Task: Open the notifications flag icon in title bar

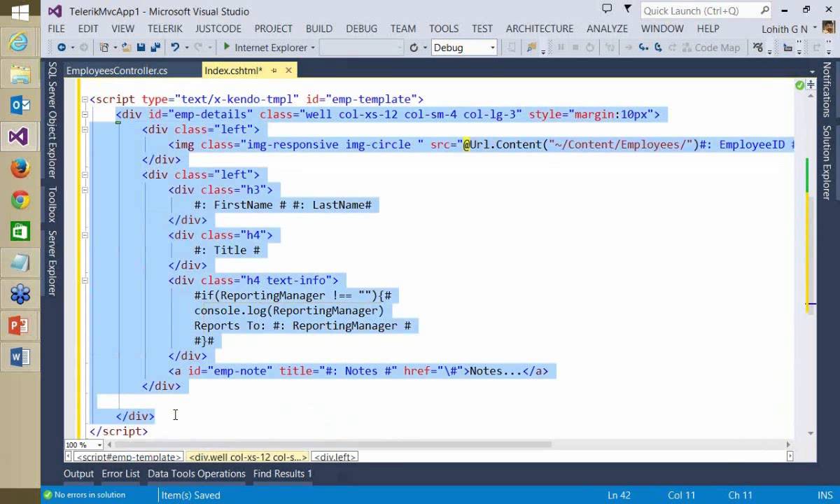Action: coord(628,10)
